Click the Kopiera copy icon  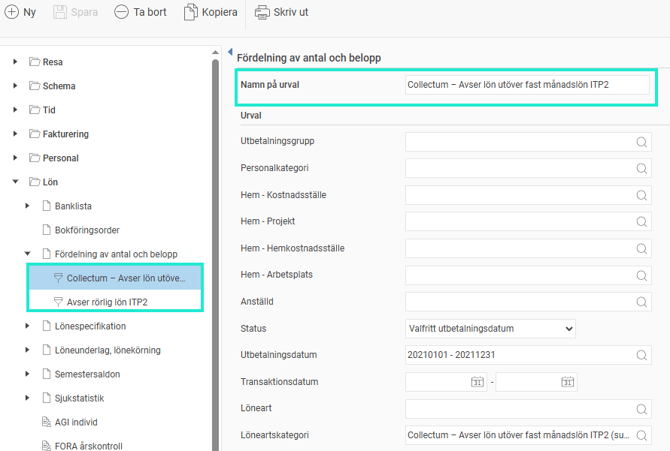tap(192, 13)
